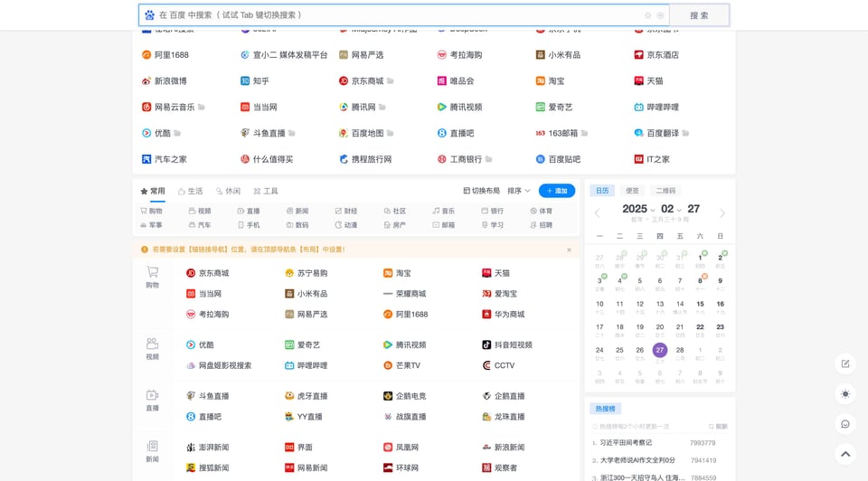This screenshot has height=481, width=868.
Task: Click the 携程旅行网 icon
Action: tap(344, 159)
